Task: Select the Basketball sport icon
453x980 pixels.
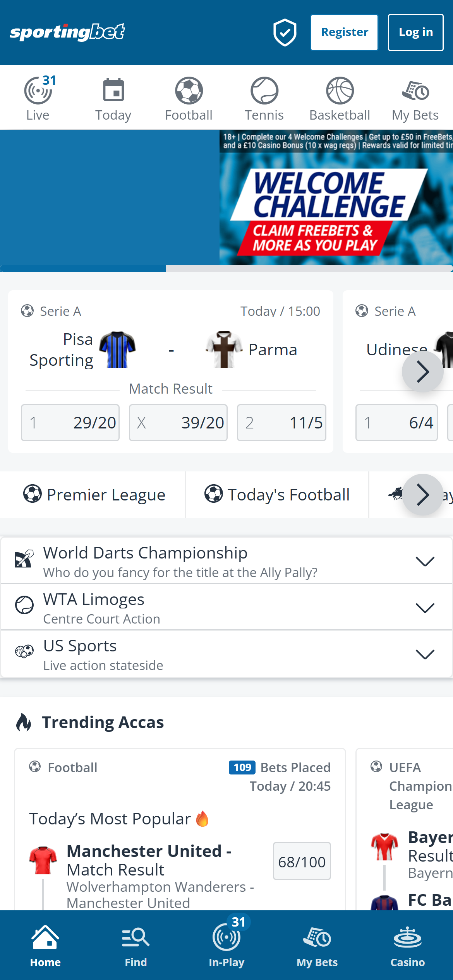Action: pos(340,97)
